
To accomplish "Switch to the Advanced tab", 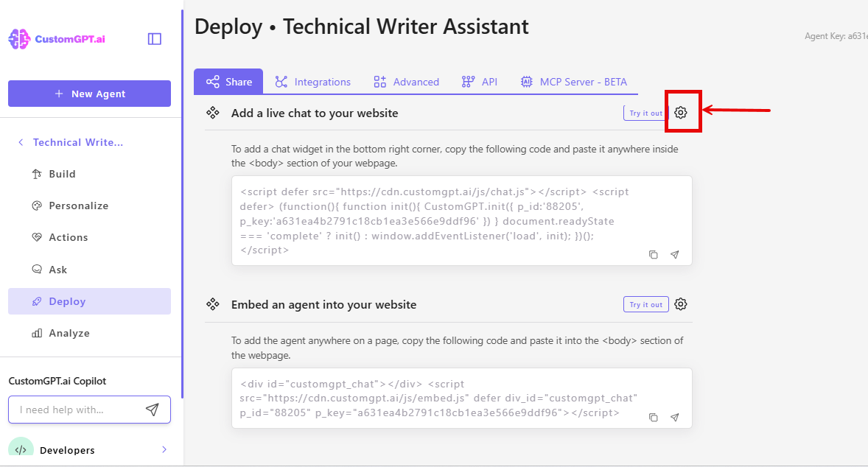I will click(406, 82).
